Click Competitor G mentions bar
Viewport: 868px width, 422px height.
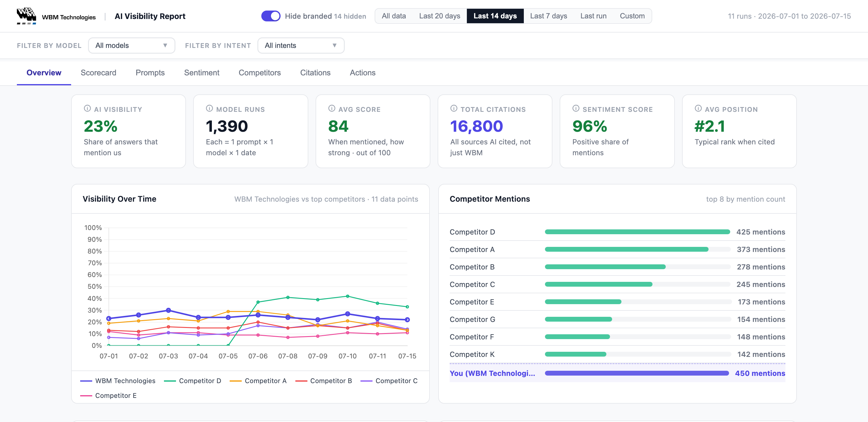coord(578,319)
